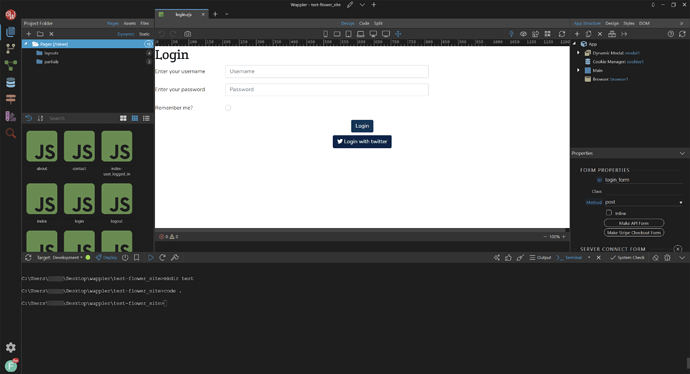Screen dimensions: 690x374
Task: Toggle the Remember me checkbox
Action: [x=228, y=108]
